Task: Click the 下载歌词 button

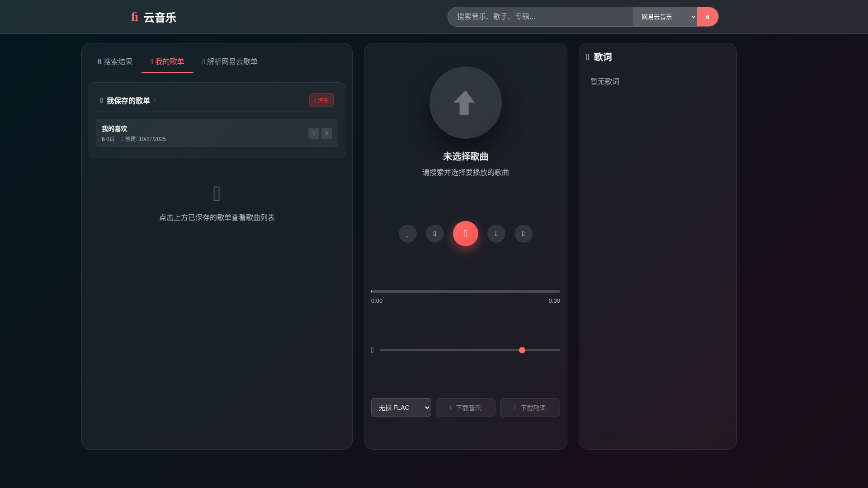Action: (x=530, y=408)
